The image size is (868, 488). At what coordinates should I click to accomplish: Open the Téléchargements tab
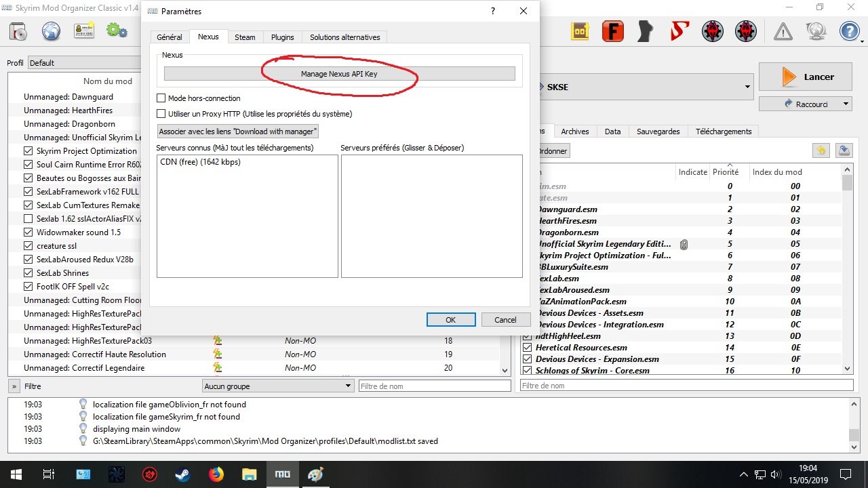[724, 131]
